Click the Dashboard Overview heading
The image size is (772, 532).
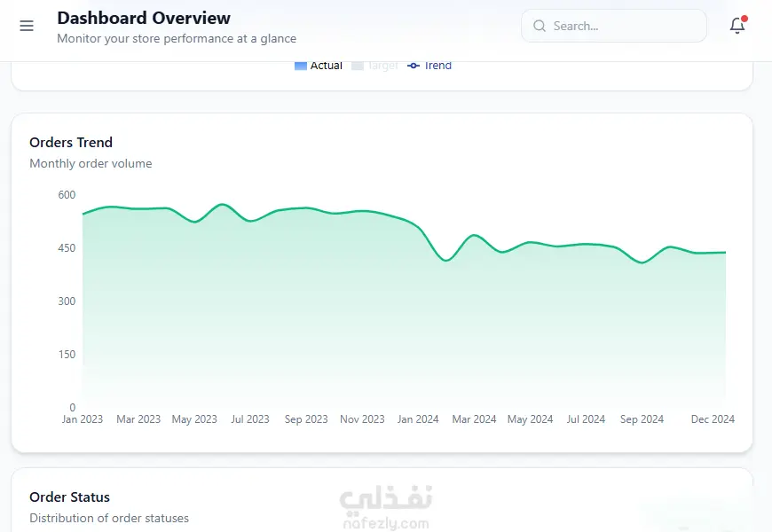coord(144,19)
